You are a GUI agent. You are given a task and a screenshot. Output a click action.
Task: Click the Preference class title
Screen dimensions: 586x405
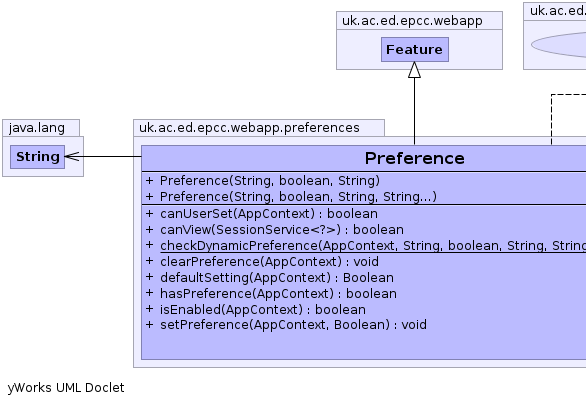point(414,158)
